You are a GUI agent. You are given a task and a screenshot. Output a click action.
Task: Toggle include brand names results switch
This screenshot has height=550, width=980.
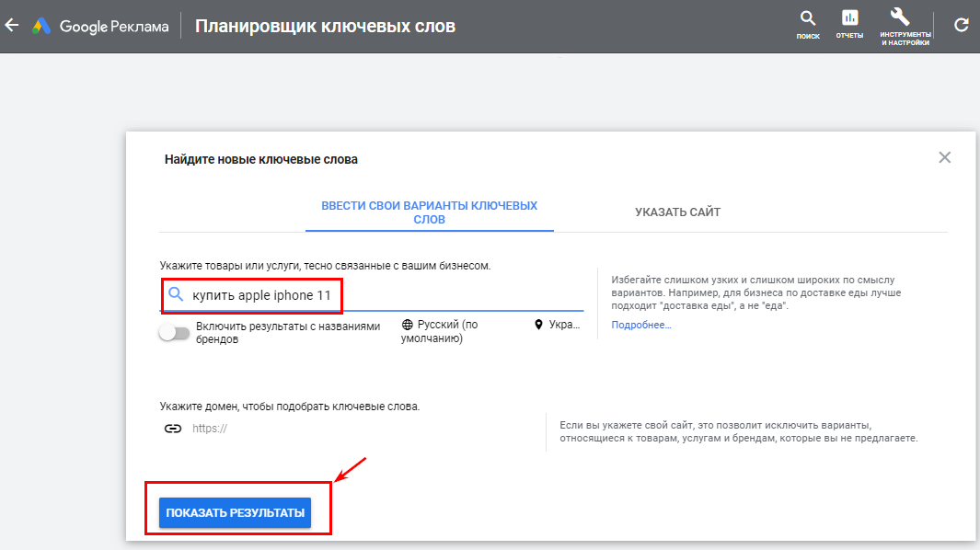174,333
